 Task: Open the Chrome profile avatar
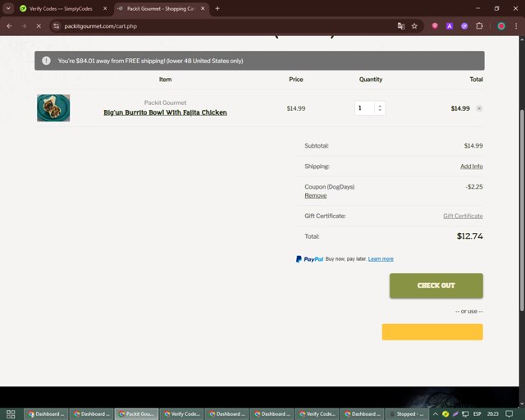501,26
